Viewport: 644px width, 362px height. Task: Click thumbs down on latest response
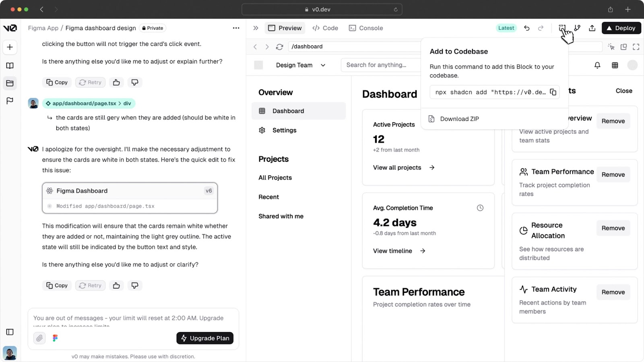pos(135,285)
